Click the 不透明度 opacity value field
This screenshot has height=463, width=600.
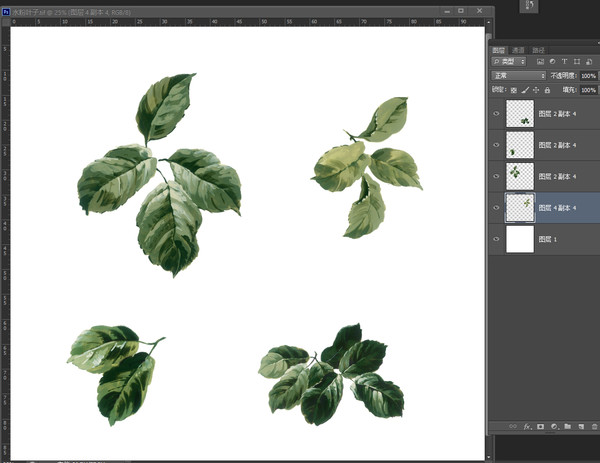coord(589,76)
